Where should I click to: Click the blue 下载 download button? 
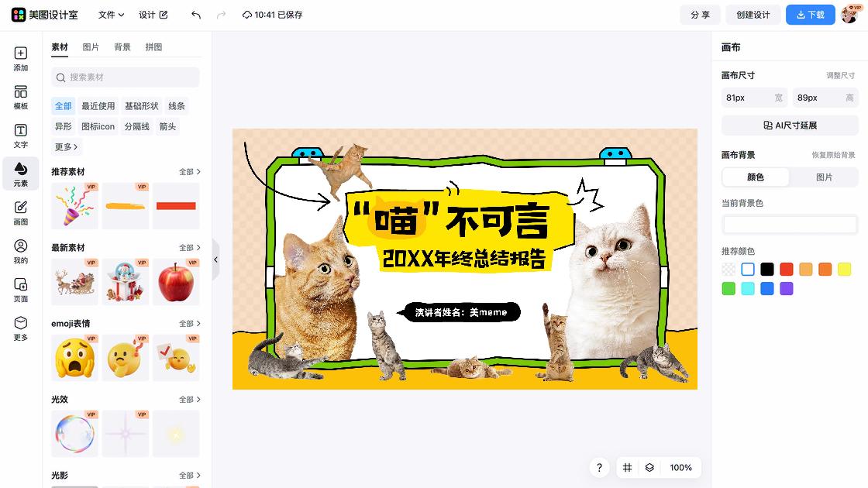coord(810,15)
